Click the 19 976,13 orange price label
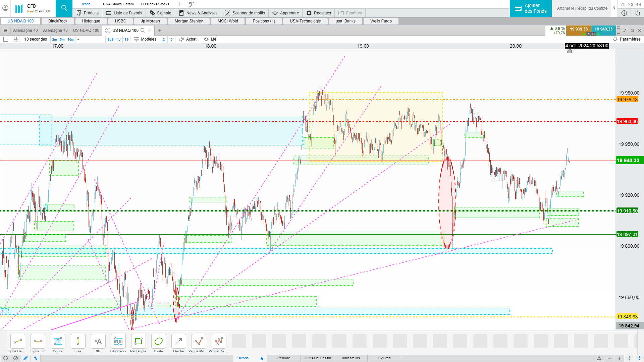Viewport: 644px width, 362px height. 627,100
